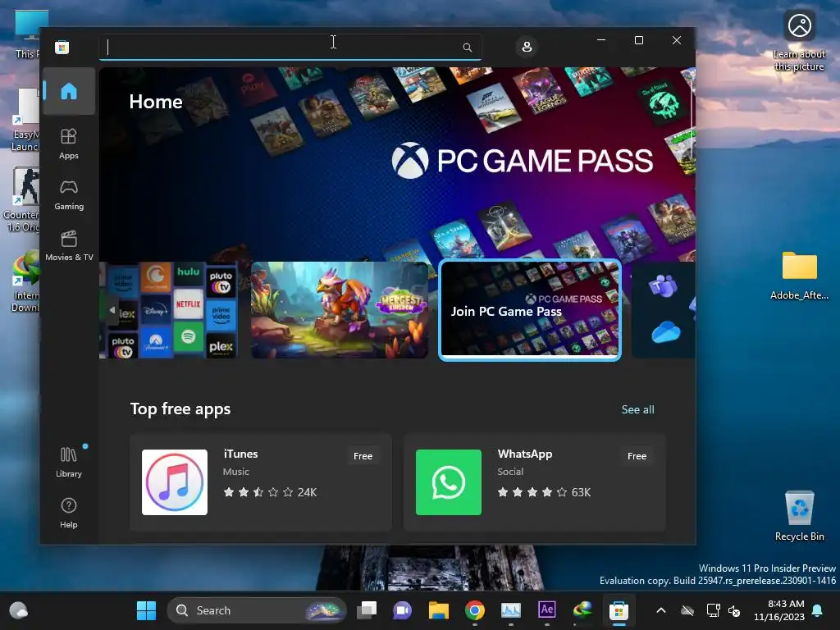Open the user account profile icon
The image size is (840, 630).
tap(527, 47)
